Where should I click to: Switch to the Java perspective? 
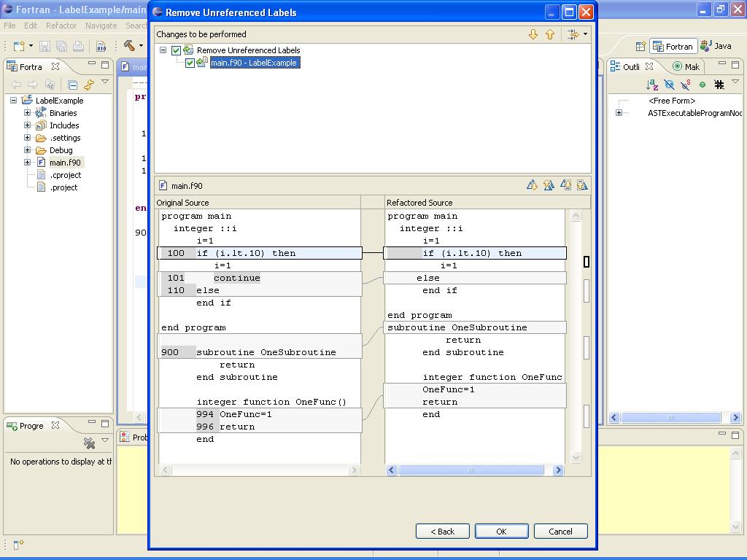coord(716,46)
